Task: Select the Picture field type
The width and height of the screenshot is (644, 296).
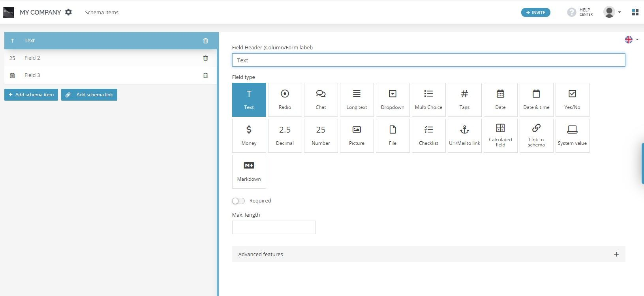Action: point(357,136)
